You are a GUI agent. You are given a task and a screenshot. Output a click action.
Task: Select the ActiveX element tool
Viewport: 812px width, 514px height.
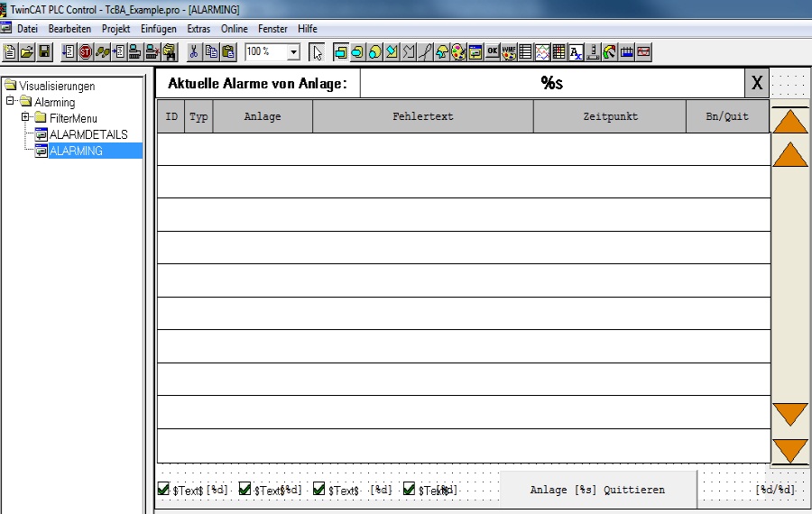576,51
